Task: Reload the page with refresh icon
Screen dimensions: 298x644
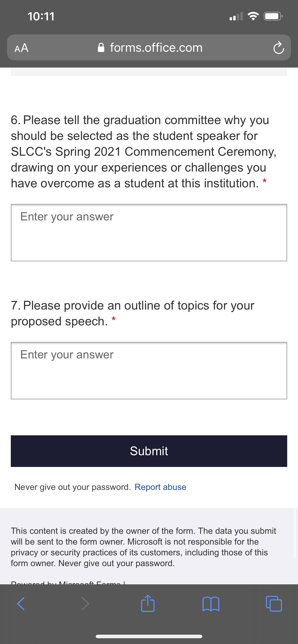Action: point(279,47)
